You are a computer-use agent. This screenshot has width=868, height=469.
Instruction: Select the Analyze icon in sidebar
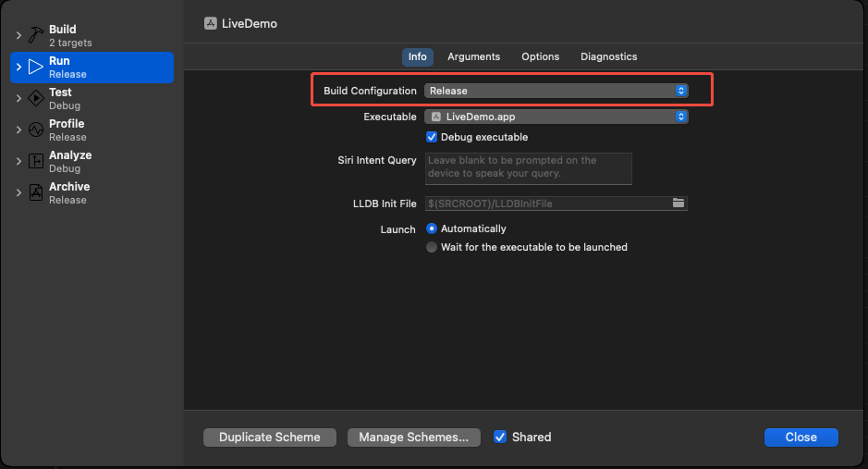tap(36, 161)
